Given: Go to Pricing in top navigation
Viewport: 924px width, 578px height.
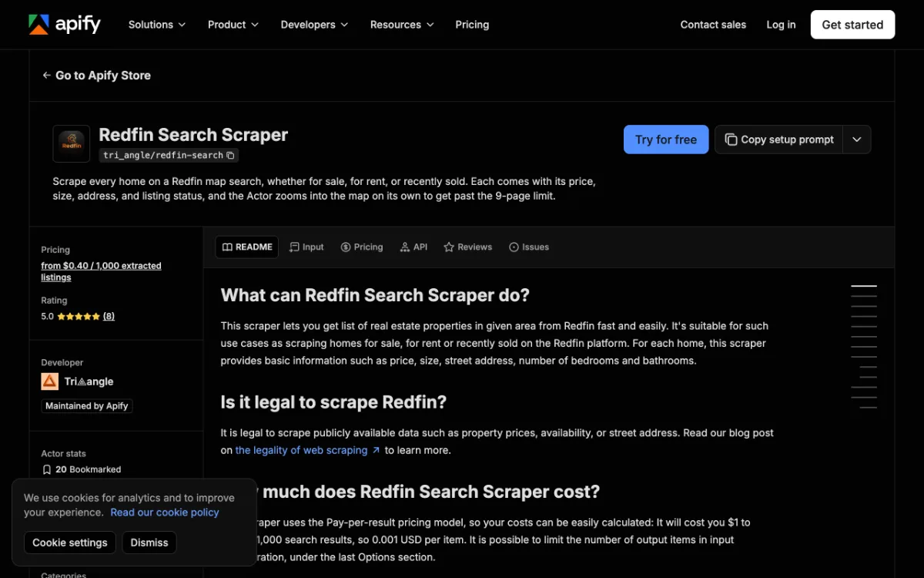Looking at the screenshot, I should click(472, 25).
